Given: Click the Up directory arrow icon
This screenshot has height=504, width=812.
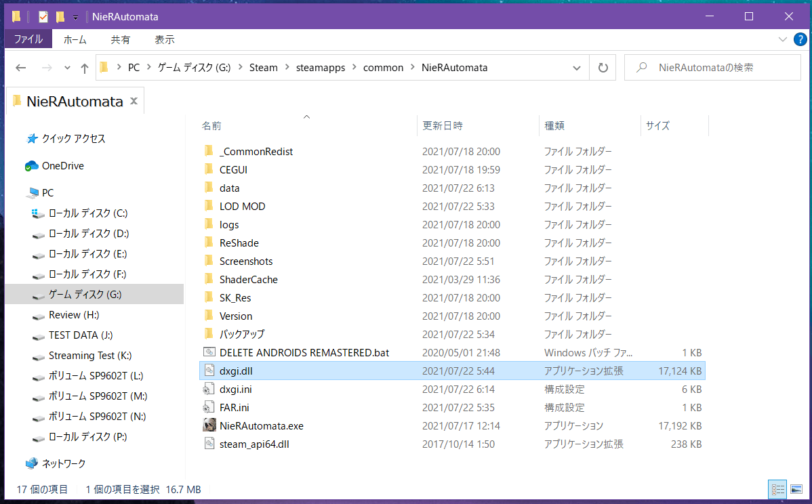Looking at the screenshot, I should point(85,68).
